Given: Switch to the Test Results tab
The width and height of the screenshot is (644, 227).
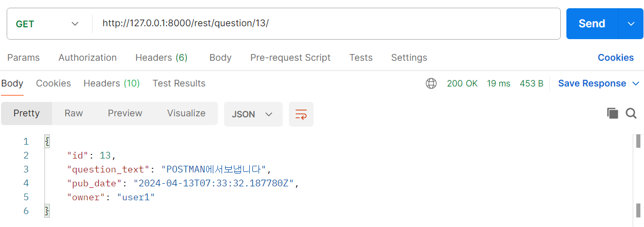Looking at the screenshot, I should pyautogui.click(x=179, y=83).
